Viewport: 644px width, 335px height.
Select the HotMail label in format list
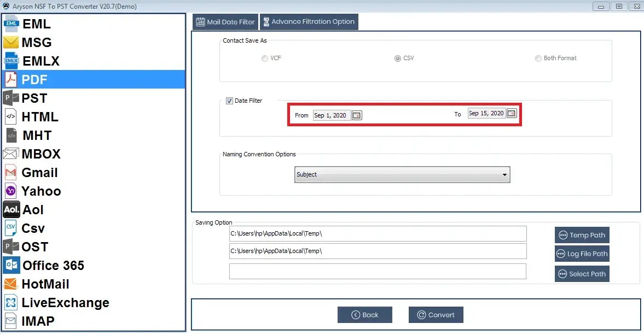pos(45,284)
